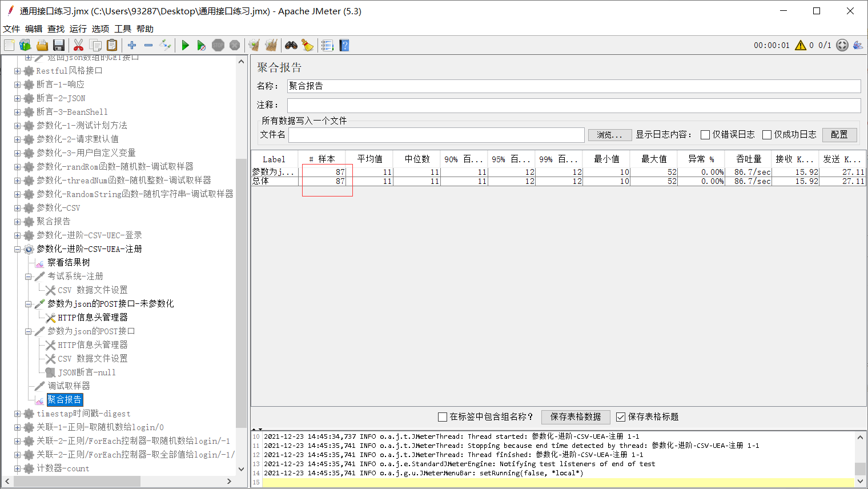868x489 pixels.
Task: Click the Reset search brush icon
Action: click(307, 45)
